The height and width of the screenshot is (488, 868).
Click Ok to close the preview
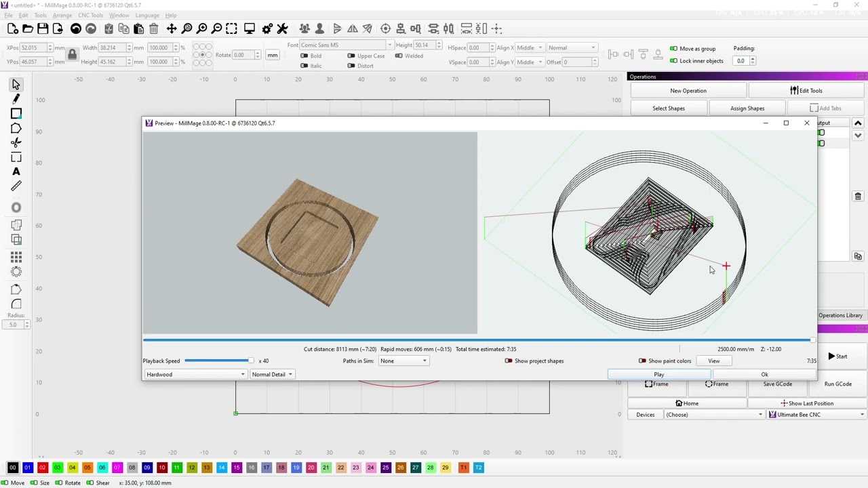click(x=764, y=375)
